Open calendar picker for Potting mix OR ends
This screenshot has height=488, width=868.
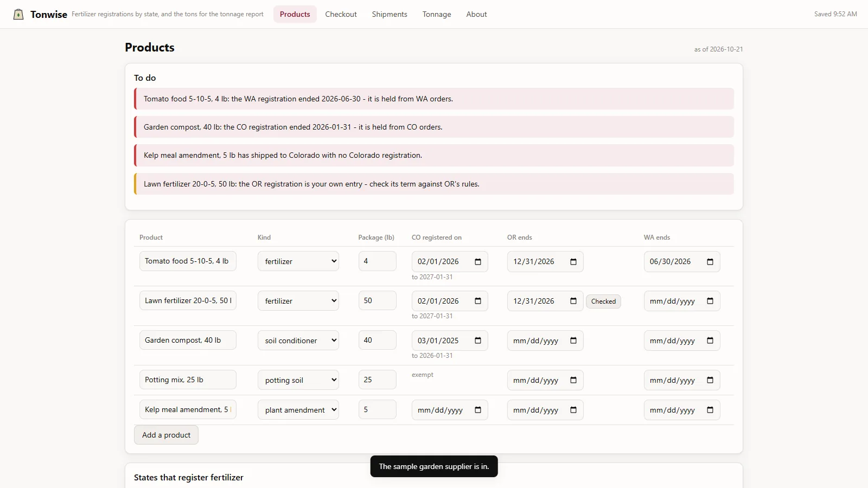pyautogui.click(x=573, y=380)
